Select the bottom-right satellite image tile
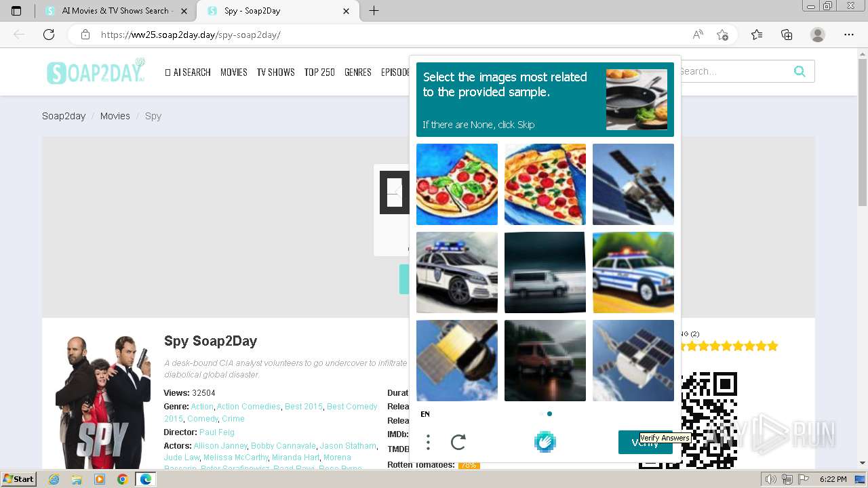This screenshot has width=868, height=488. point(633,361)
